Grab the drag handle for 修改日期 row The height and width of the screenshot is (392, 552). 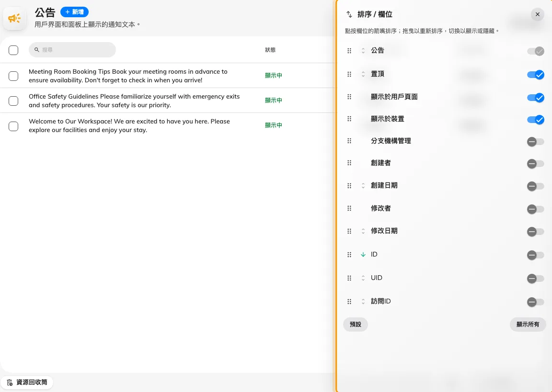(x=349, y=231)
